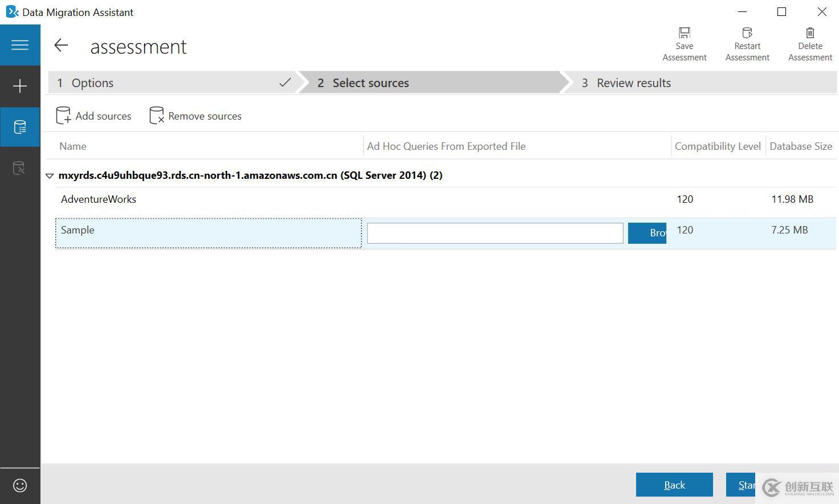Click the Name column header
The height and width of the screenshot is (504, 839).
[x=73, y=146]
